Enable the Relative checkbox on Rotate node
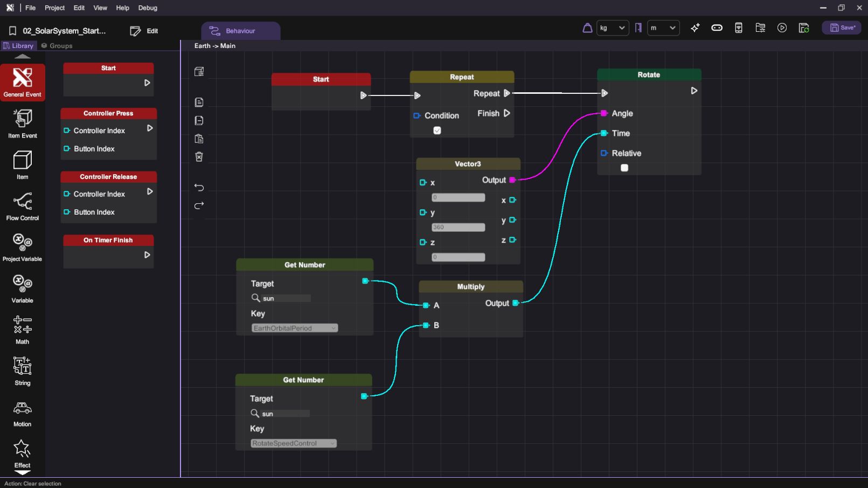The width and height of the screenshot is (868, 488). [x=624, y=168]
